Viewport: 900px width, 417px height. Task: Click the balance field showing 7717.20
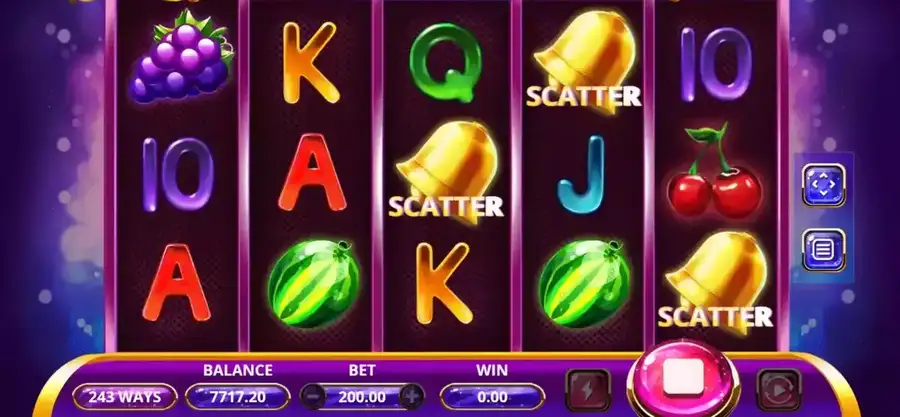237,397
